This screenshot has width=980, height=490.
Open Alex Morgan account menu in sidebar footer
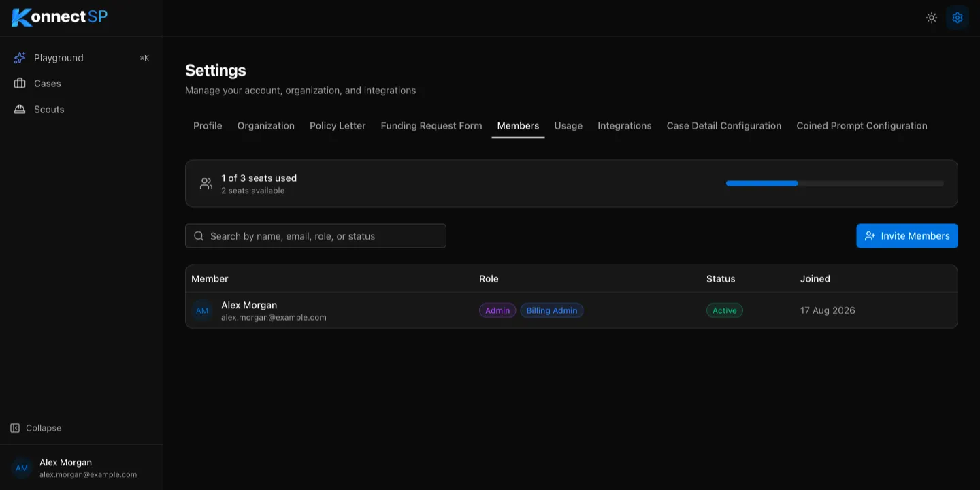[x=82, y=468]
